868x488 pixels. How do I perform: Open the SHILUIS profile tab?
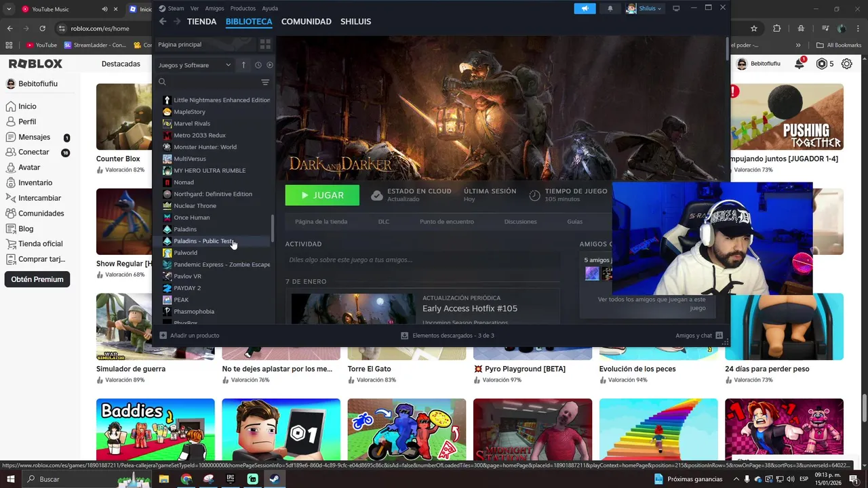pyautogui.click(x=355, y=22)
